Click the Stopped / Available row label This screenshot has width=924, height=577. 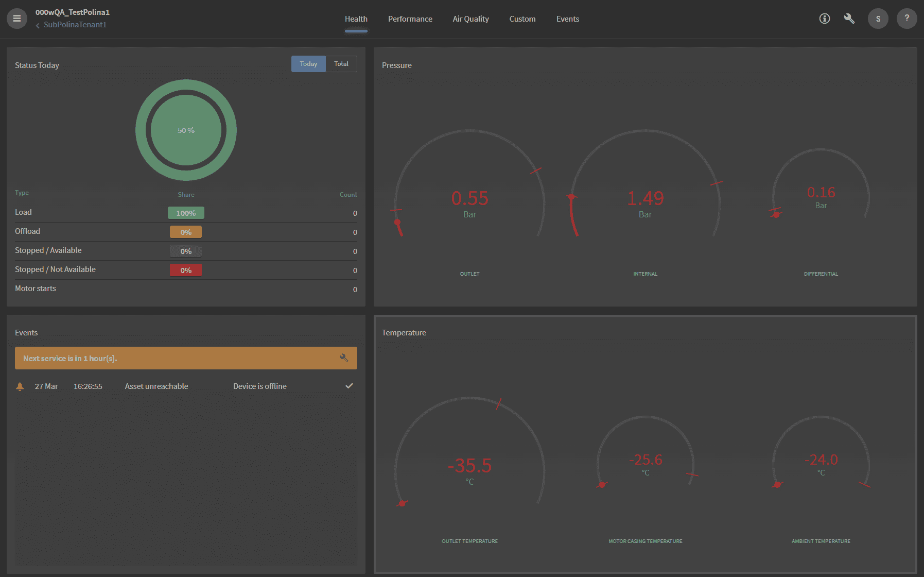pyautogui.click(x=48, y=250)
